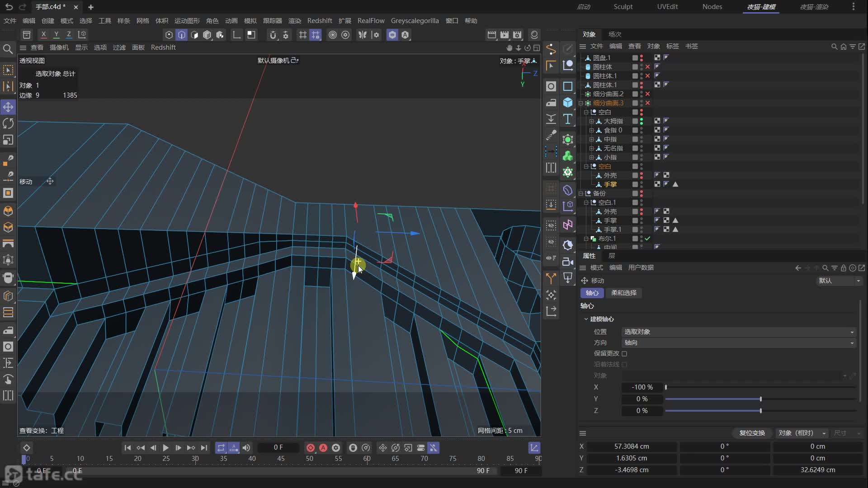Click the cube primitive icon

(568, 103)
